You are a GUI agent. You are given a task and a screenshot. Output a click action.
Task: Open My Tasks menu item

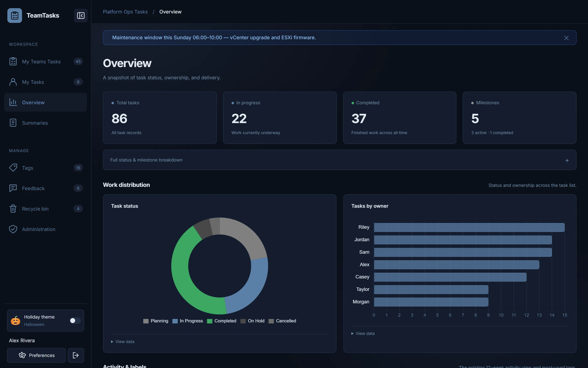pos(46,82)
